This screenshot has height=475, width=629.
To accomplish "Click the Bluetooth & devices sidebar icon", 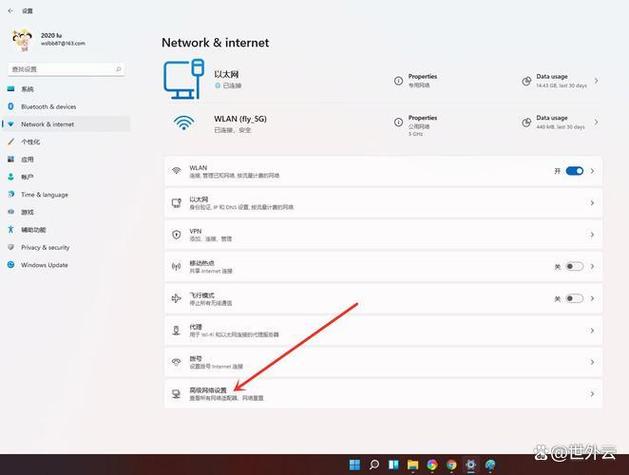I will pos(12,106).
